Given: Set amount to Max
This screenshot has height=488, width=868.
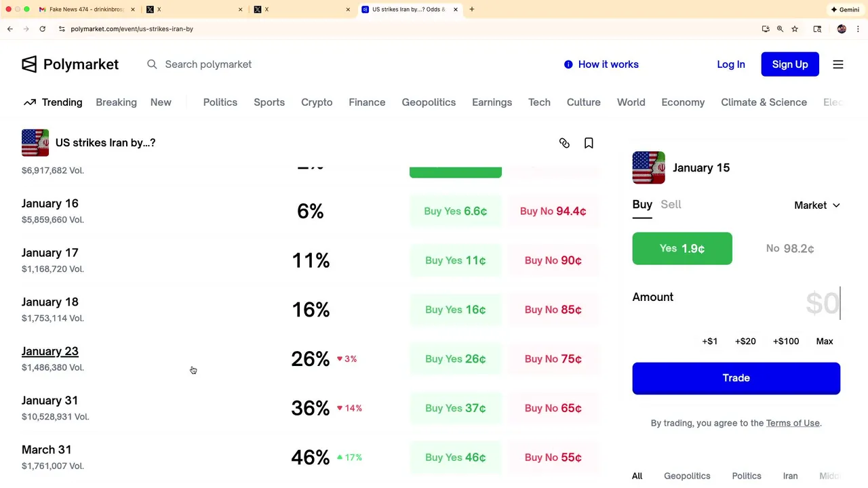Looking at the screenshot, I should 825,341.
